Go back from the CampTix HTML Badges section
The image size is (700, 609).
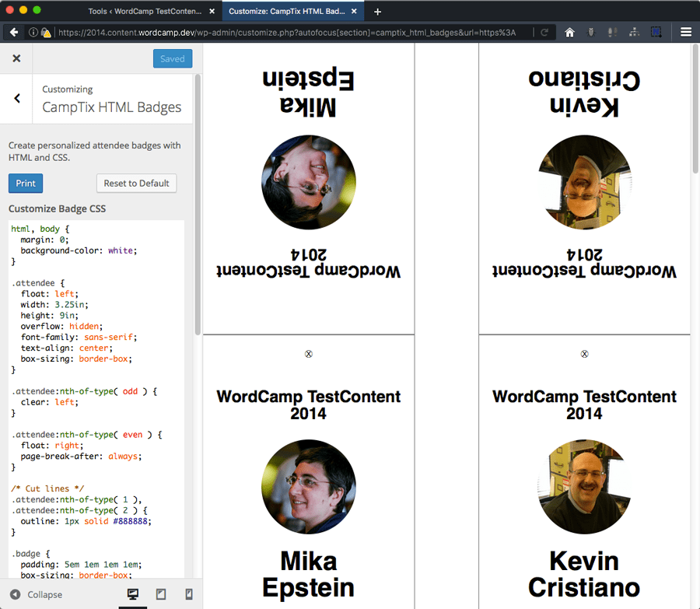click(x=17, y=98)
